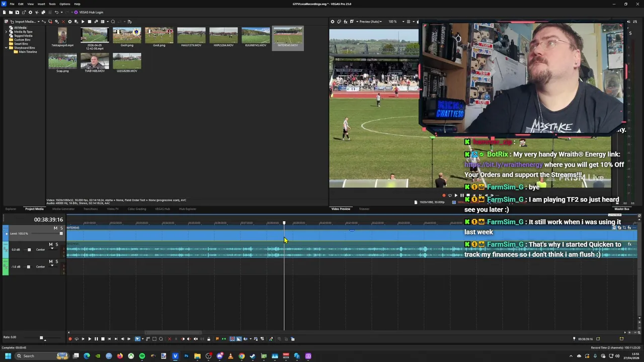Viewport: 644px width, 362px height.
Task: Select the timeline Zoom tool
Action: (x=161, y=339)
